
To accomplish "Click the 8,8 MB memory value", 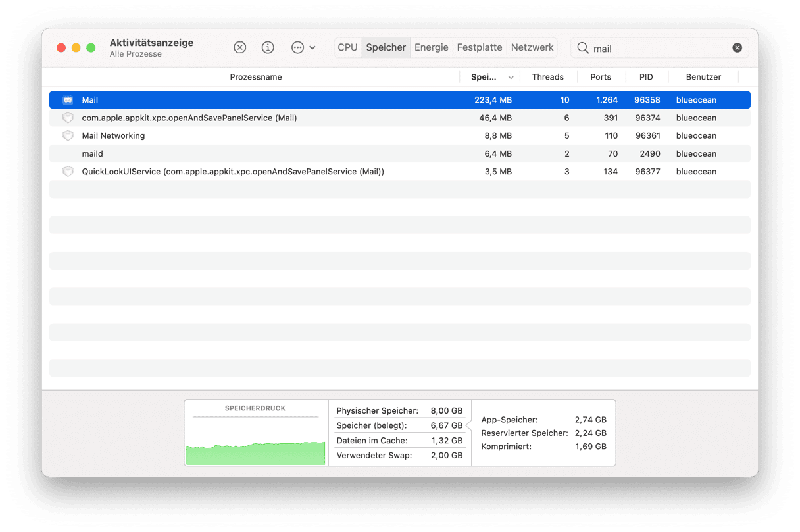I will [x=498, y=135].
